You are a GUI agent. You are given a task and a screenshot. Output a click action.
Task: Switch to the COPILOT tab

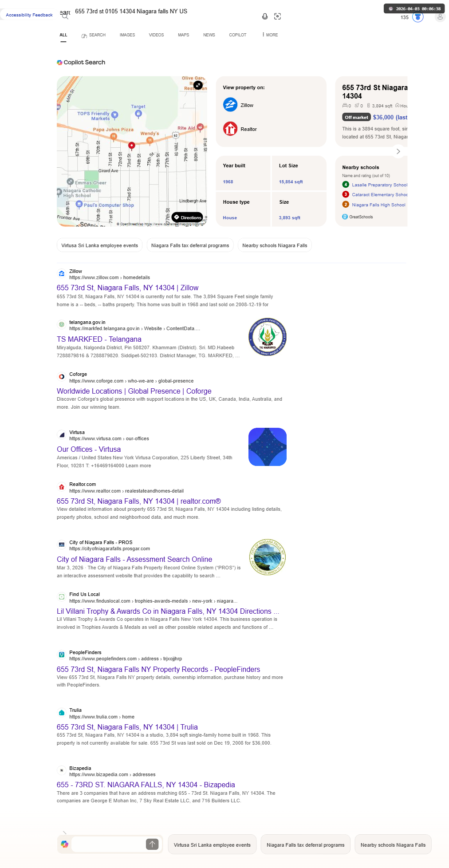(238, 35)
